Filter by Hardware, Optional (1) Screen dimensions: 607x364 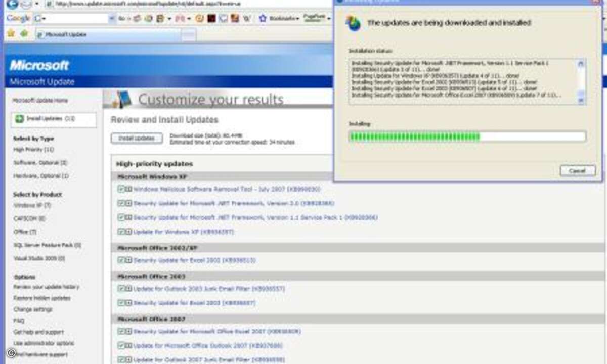click(x=41, y=176)
